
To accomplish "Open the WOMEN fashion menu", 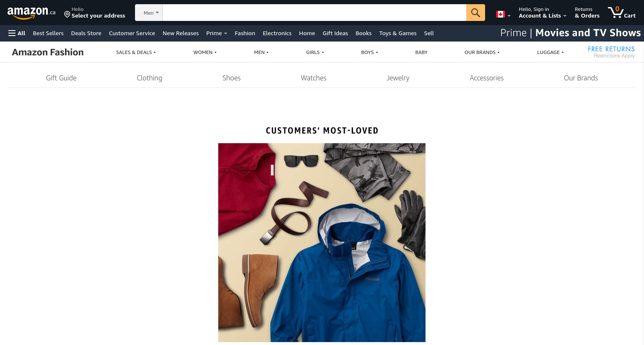I will [205, 52].
